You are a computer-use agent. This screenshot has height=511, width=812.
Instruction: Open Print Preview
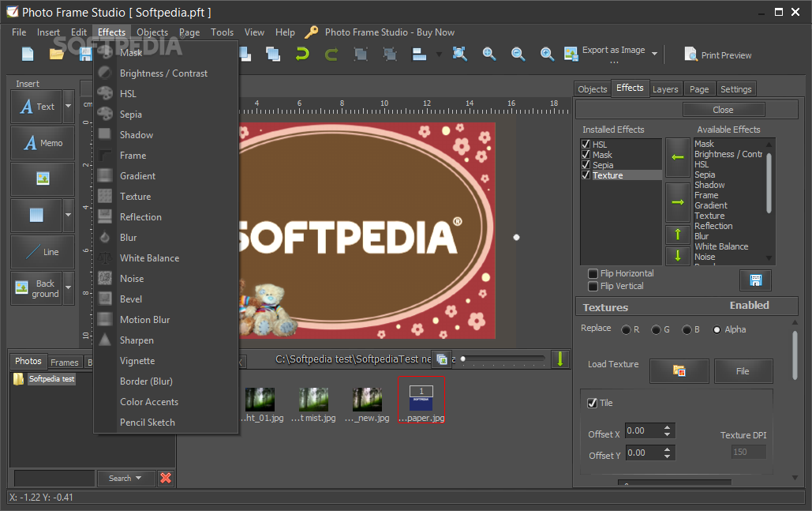718,55
